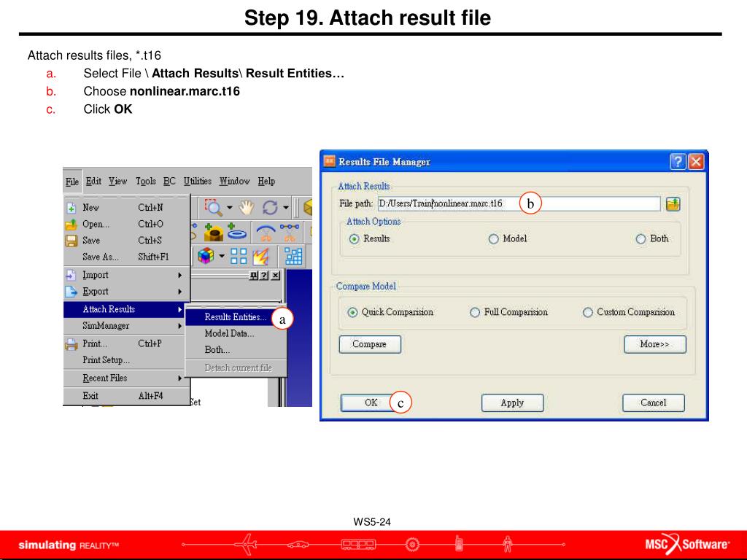The image size is (747, 560).
Task: Click the multicolored cube icon
Action: pyautogui.click(x=206, y=256)
